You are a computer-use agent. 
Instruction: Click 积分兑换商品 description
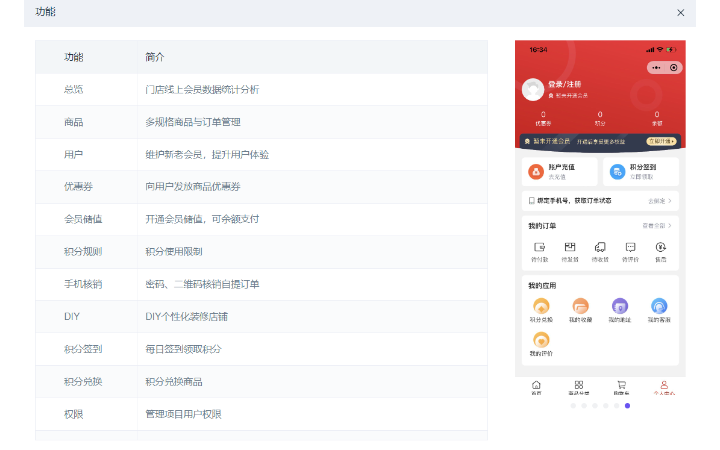point(174,382)
